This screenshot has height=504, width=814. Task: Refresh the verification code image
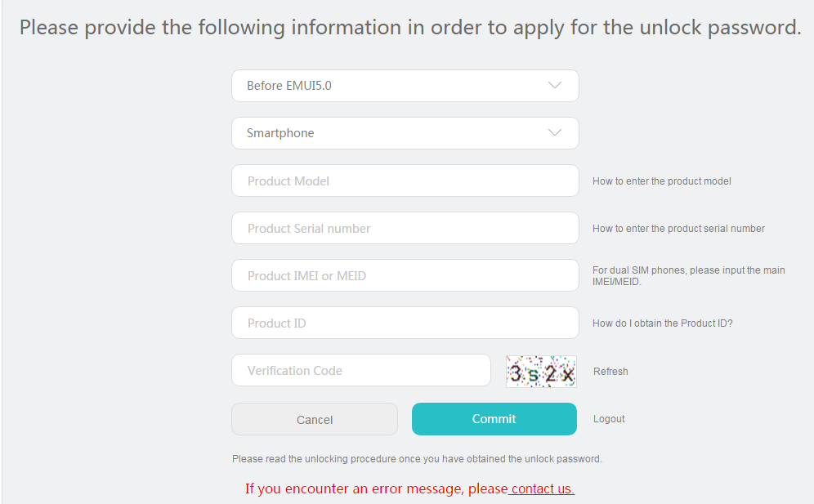point(610,372)
